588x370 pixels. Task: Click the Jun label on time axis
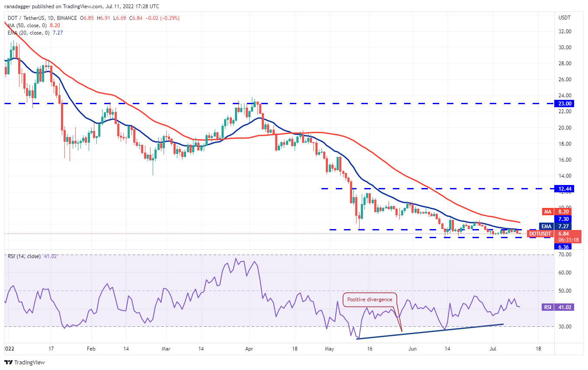tap(412, 348)
